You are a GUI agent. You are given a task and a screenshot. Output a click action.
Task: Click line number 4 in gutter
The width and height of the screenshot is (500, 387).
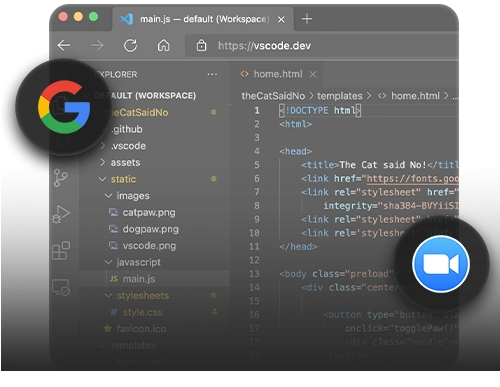[x=257, y=151]
